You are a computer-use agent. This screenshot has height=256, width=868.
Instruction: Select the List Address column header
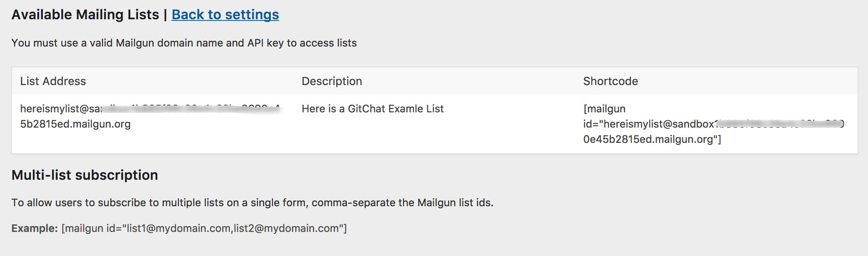point(53,81)
